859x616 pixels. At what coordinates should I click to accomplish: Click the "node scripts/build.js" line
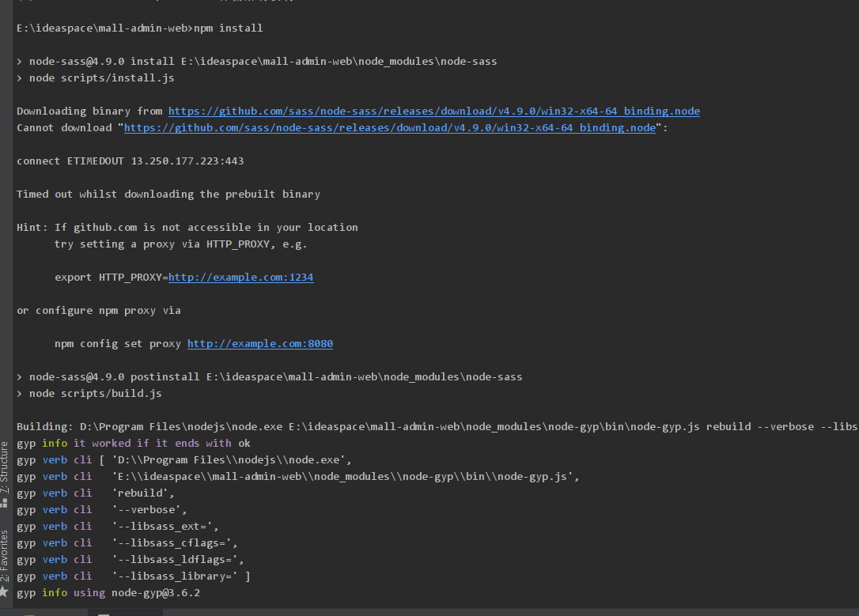click(95, 394)
